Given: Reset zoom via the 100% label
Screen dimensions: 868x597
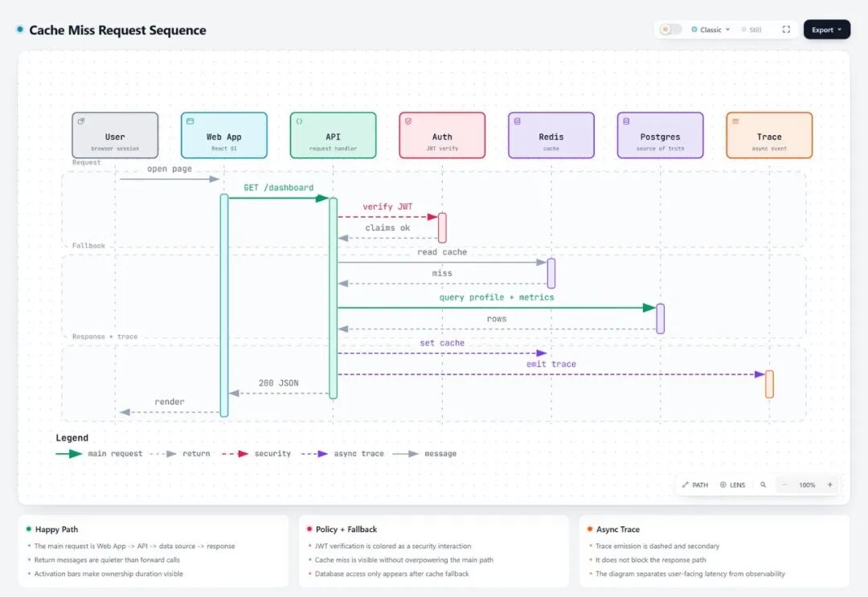Looking at the screenshot, I should coord(807,485).
